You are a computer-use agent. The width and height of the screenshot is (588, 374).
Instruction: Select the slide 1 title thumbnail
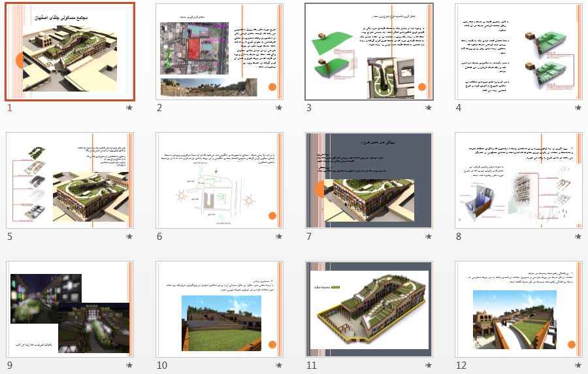pos(70,52)
